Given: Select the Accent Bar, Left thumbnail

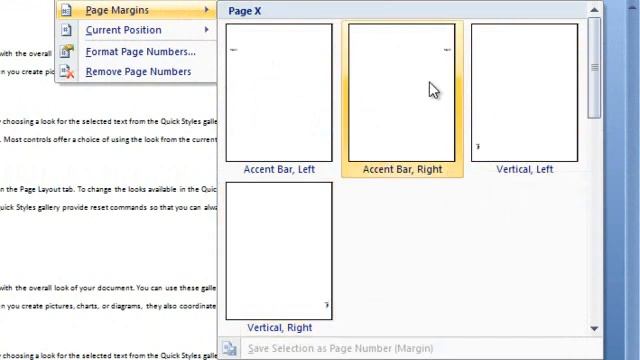Looking at the screenshot, I should (x=279, y=93).
